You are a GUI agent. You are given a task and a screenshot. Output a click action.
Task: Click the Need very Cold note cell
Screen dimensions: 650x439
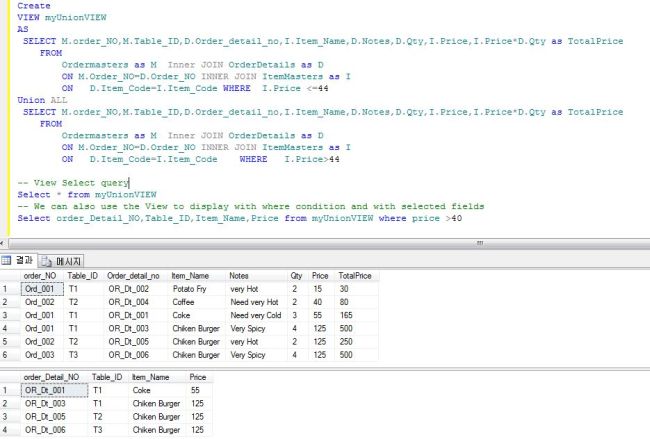pyautogui.click(x=256, y=315)
